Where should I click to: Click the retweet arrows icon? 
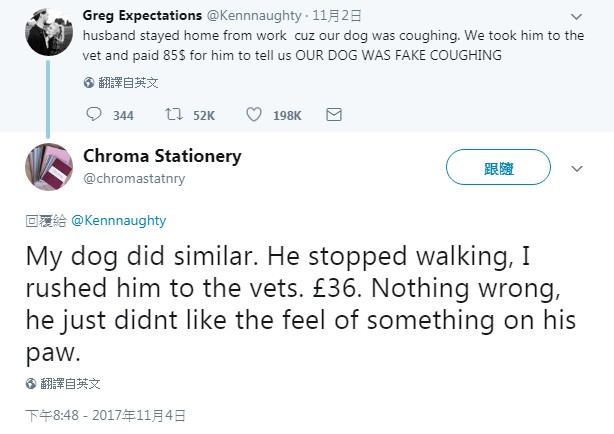(x=172, y=115)
